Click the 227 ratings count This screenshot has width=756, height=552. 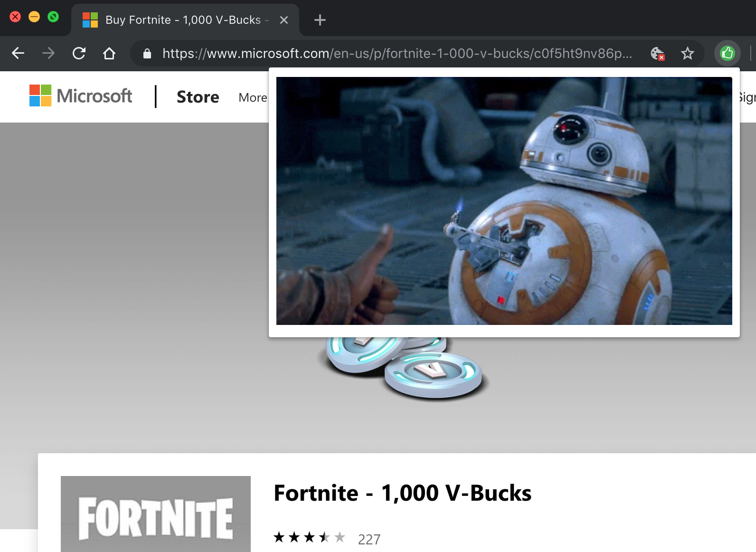(x=369, y=539)
